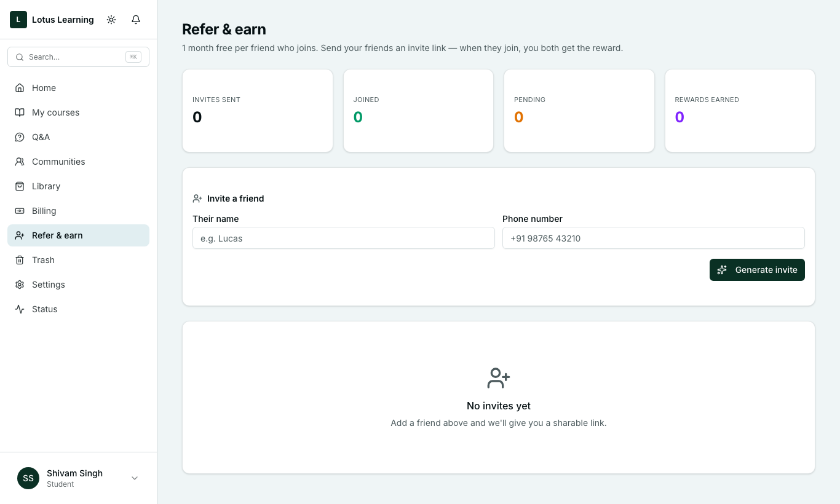Check the Status page
Viewport: 840px width, 504px height.
click(x=78, y=309)
